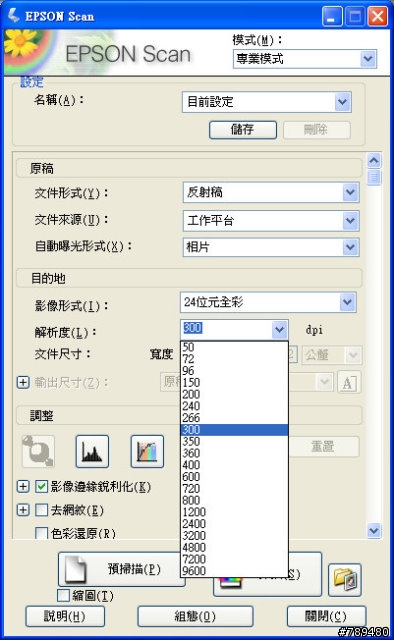Enable 去網紋(E) checkbox
This screenshot has width=394, height=640.
[41, 510]
